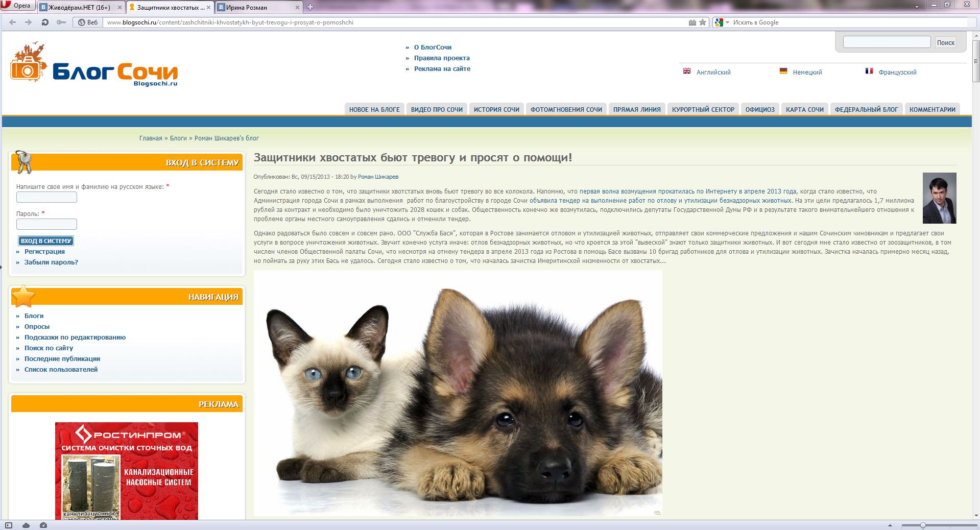980x530 pixels.
Task: Click the French flag icon
Action: (869, 71)
